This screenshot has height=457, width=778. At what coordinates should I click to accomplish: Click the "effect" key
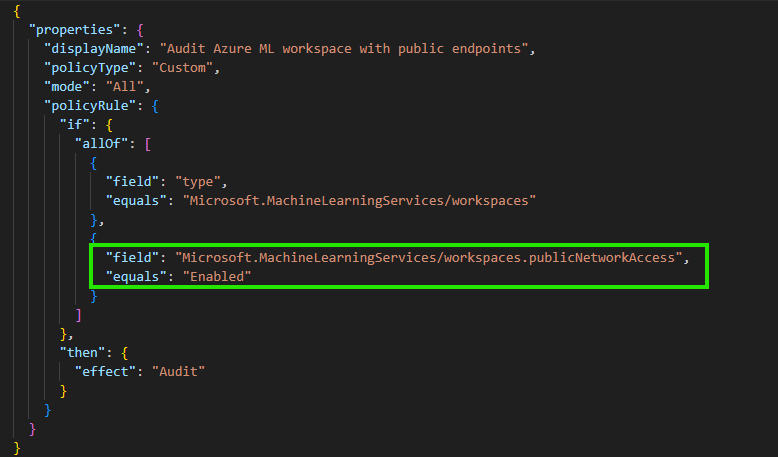click(x=105, y=371)
